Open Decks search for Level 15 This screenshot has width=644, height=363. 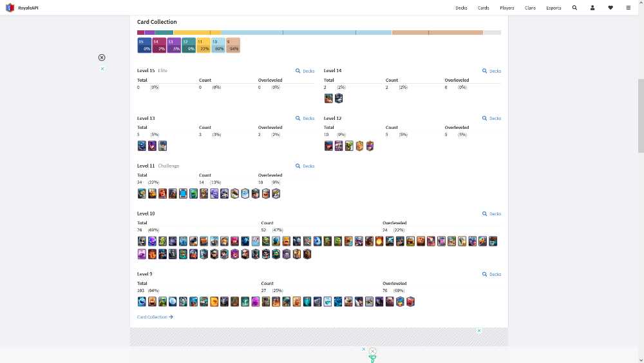(305, 71)
